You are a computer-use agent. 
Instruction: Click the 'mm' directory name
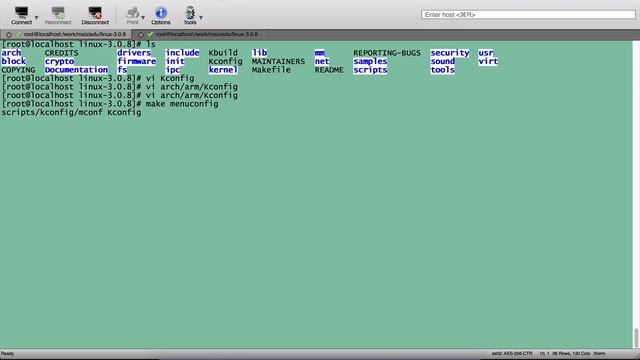320,53
